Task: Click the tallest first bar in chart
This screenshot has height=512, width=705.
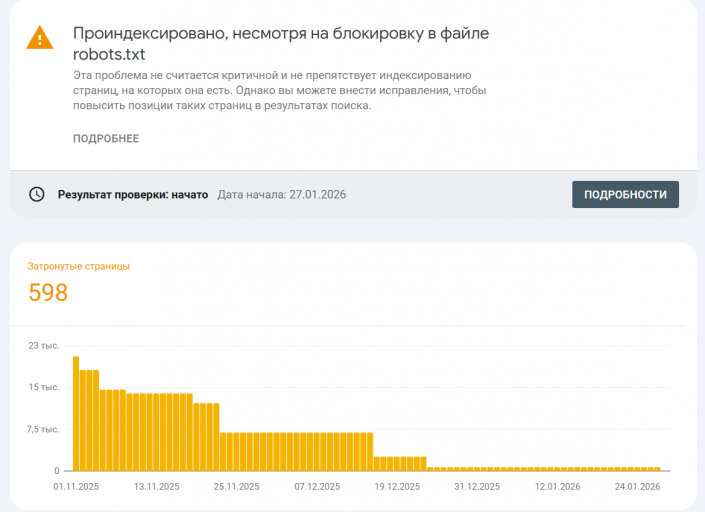Action: 76,414
